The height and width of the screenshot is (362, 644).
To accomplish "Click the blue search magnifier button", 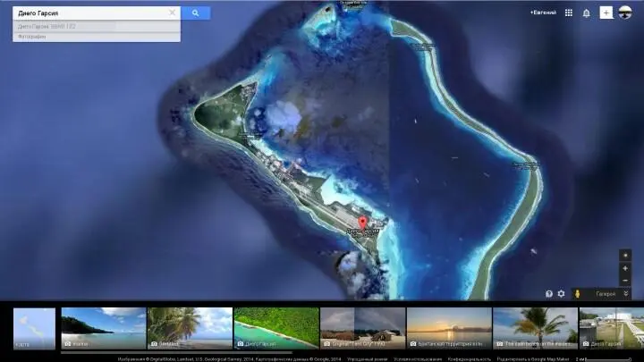I will [x=195, y=13].
